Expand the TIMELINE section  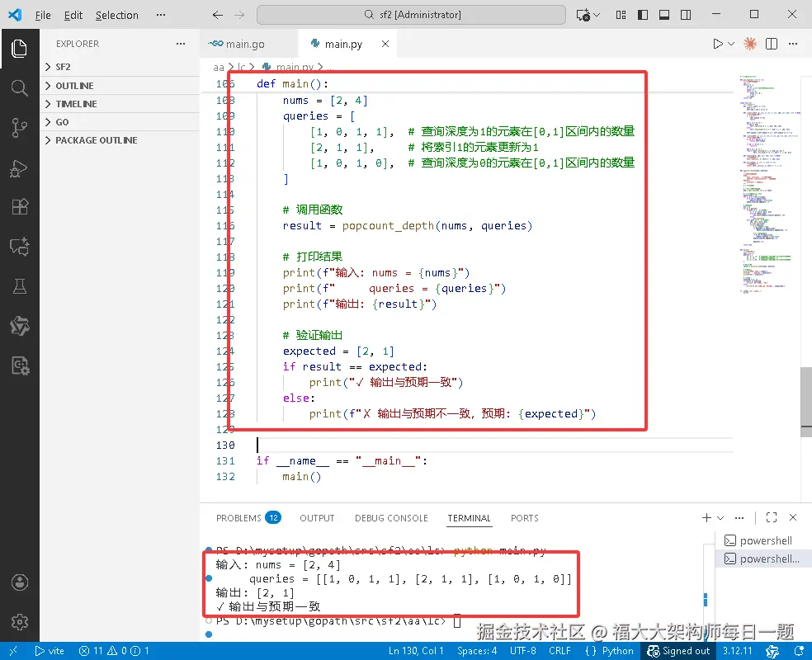120,103
